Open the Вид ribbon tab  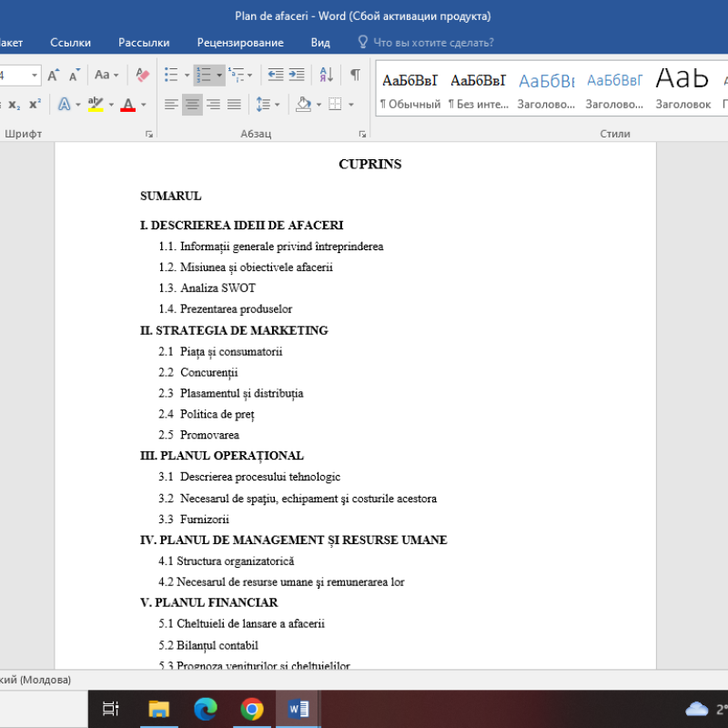pyautogui.click(x=320, y=42)
